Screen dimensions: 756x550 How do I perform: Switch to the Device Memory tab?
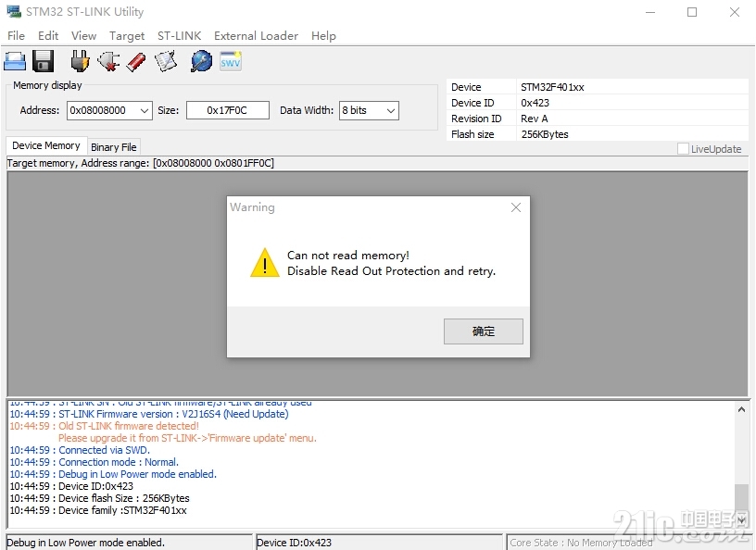(x=46, y=145)
